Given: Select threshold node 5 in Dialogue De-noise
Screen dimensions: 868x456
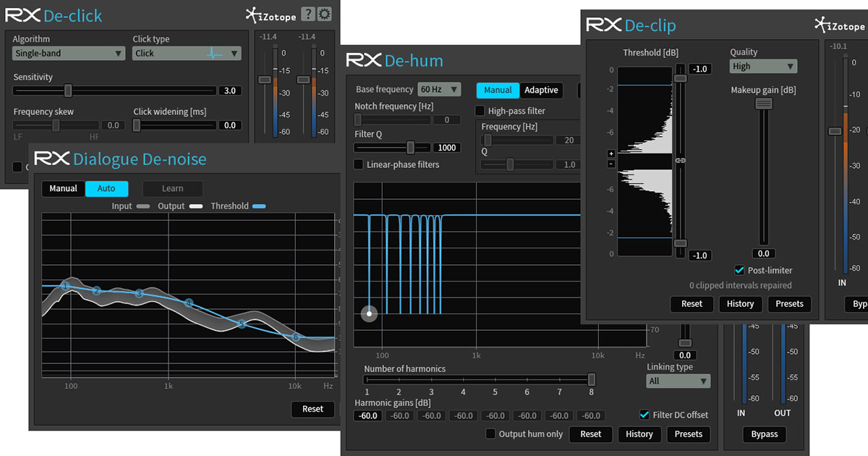Looking at the screenshot, I should click(x=242, y=324).
